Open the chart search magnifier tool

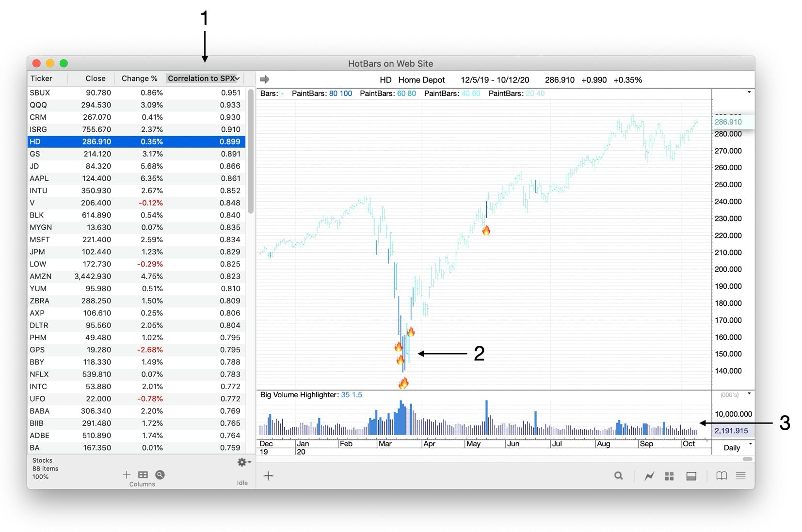tap(618, 476)
